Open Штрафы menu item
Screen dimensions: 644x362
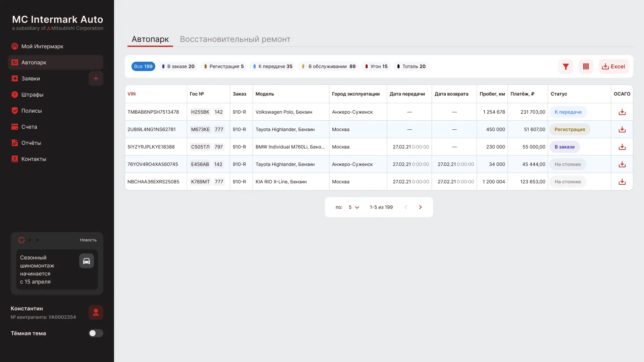56,95
